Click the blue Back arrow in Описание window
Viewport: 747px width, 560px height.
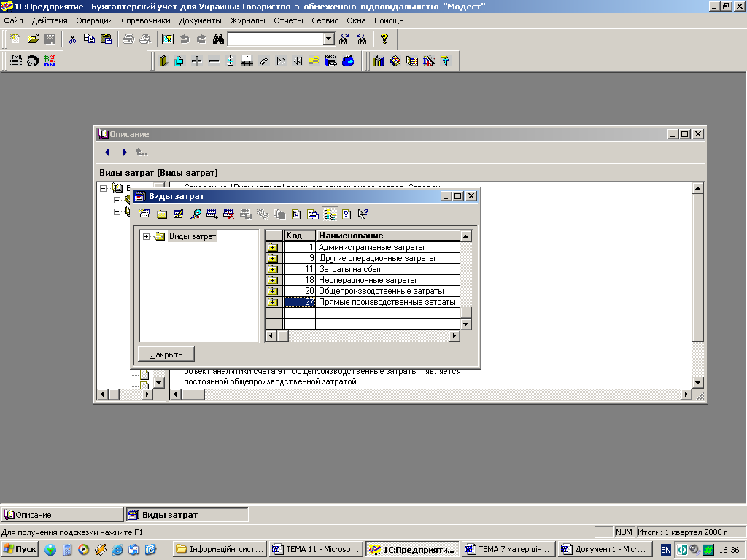point(107,152)
